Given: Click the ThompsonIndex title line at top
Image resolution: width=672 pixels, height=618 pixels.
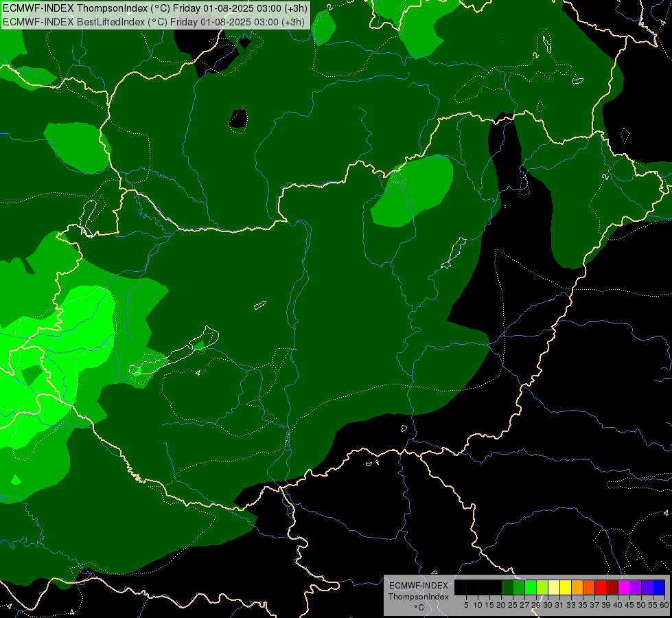Looking at the screenshot, I should point(154,8).
